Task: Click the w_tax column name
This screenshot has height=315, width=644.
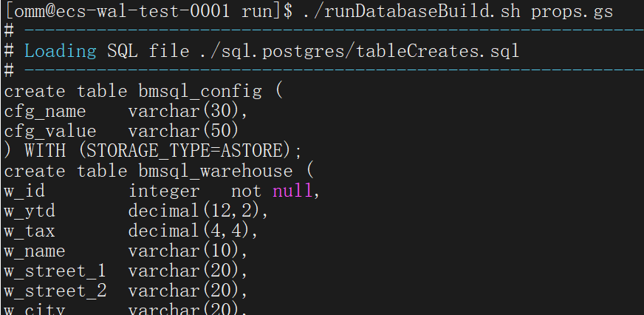Action: (30, 231)
